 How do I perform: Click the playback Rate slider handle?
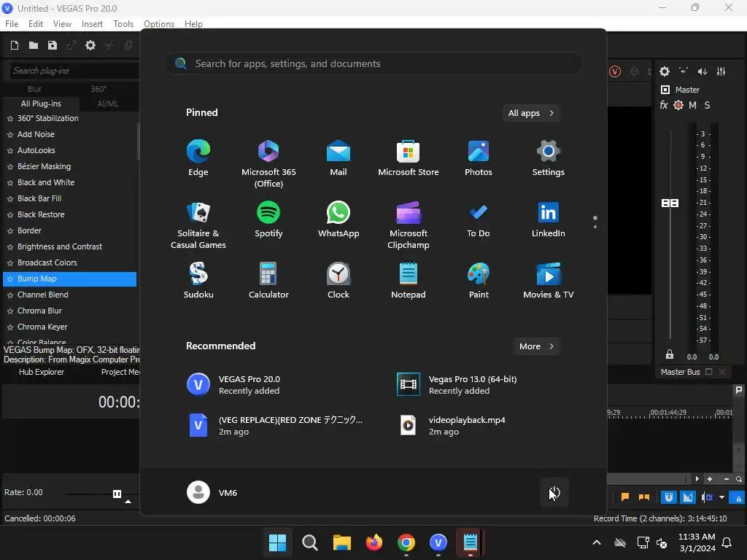117,494
